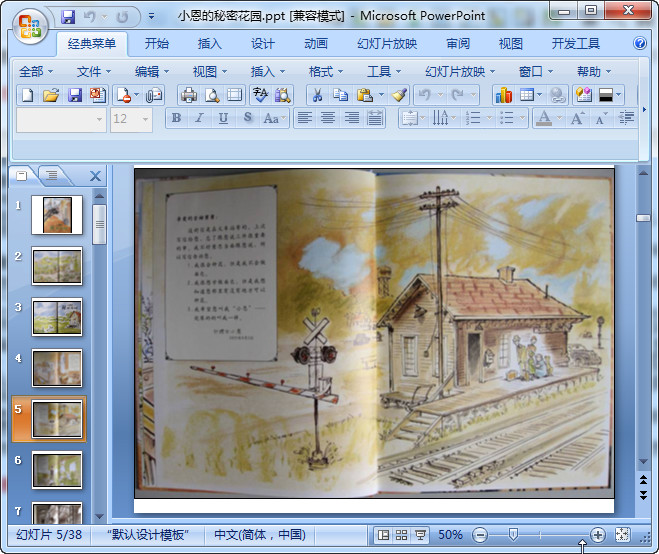This screenshot has height=554, width=659.
Task: Show the Slides thumbnails pane tab
Action: [x=22, y=175]
